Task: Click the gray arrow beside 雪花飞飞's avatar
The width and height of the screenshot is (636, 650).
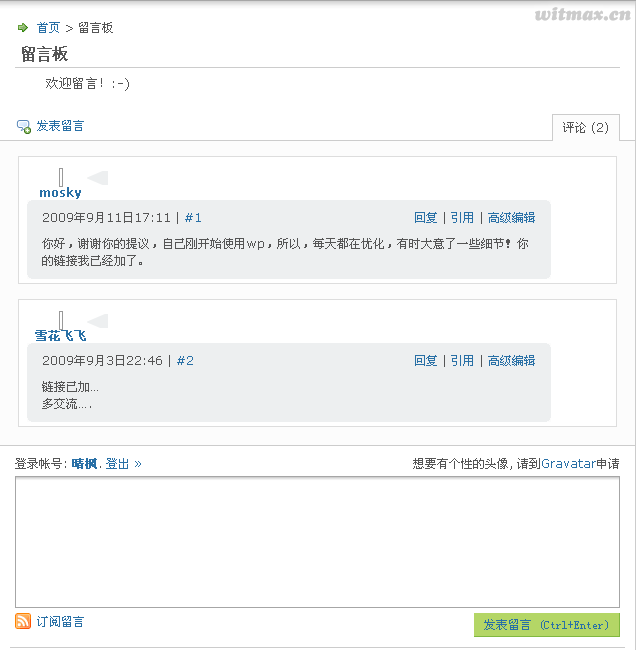Action: point(98,321)
